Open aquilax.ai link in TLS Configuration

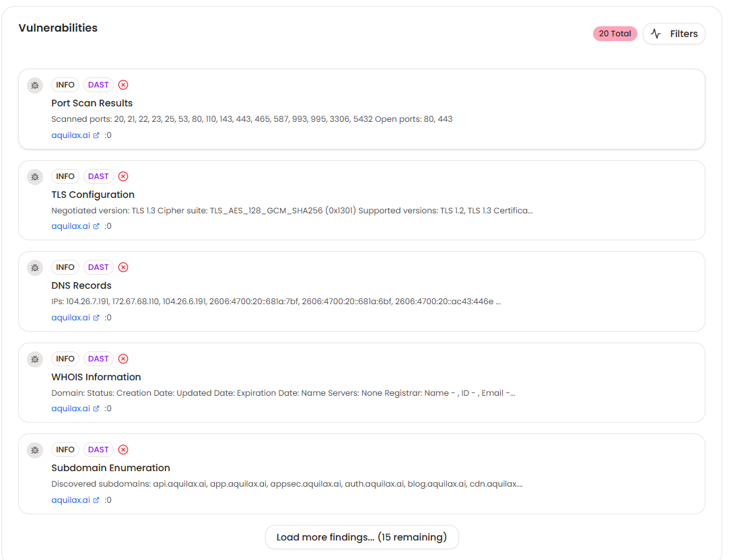[71, 225]
